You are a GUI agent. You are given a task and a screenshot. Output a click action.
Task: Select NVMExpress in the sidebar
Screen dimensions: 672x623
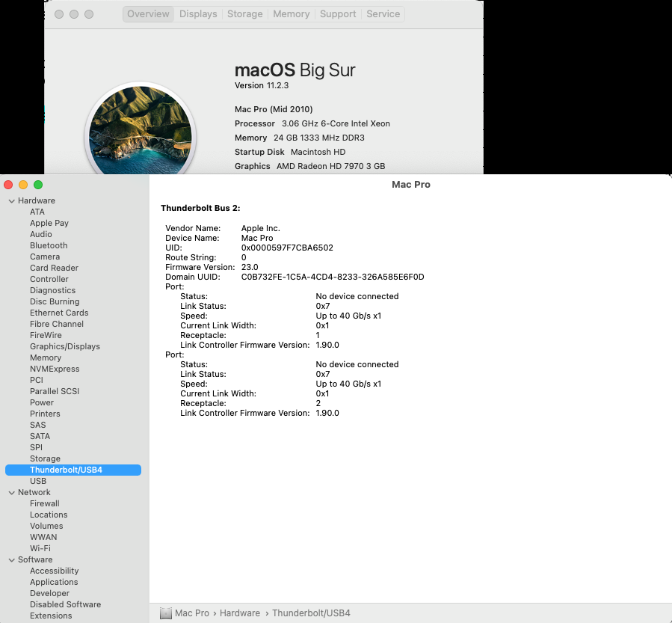55,369
